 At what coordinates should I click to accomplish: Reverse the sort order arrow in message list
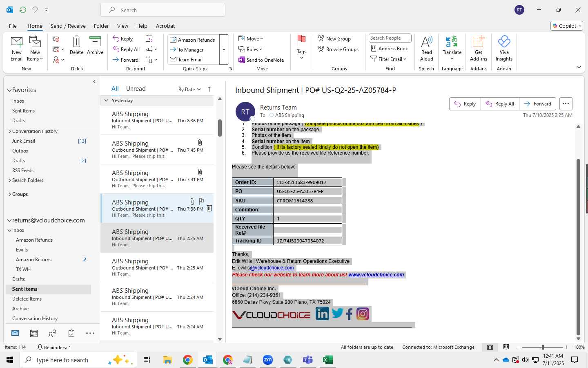(x=209, y=89)
